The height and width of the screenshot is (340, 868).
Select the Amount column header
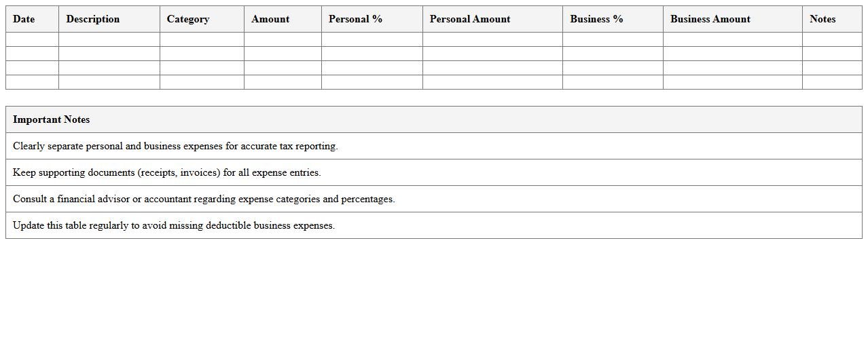tap(270, 19)
